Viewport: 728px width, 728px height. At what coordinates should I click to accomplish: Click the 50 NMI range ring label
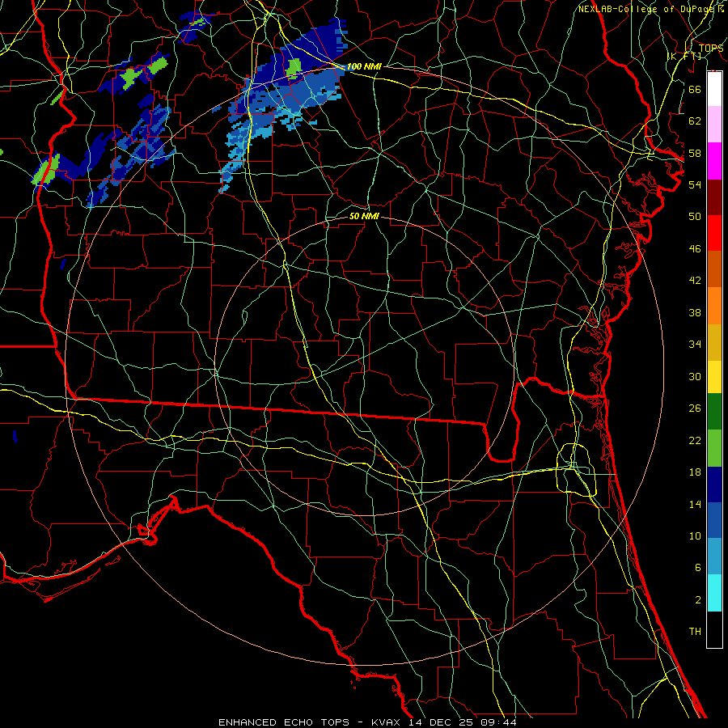tap(364, 216)
